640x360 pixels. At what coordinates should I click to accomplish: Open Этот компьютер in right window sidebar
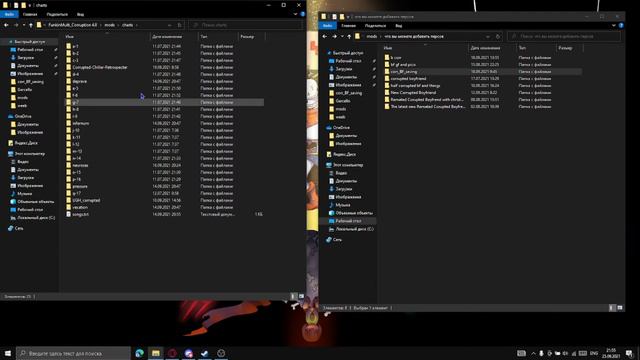click(x=348, y=165)
